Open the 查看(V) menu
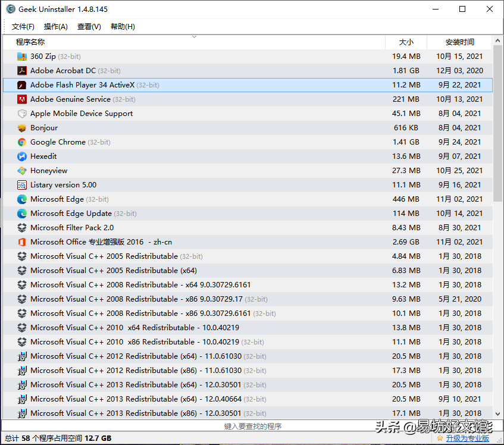Image resolution: width=504 pixels, height=445 pixels. 89,27
